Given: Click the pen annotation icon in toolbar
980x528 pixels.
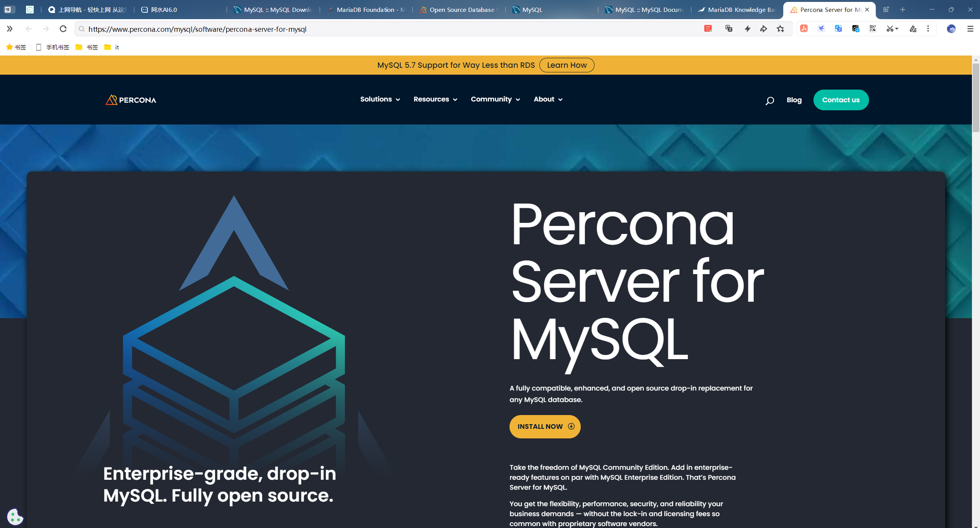Looking at the screenshot, I should click(x=913, y=29).
